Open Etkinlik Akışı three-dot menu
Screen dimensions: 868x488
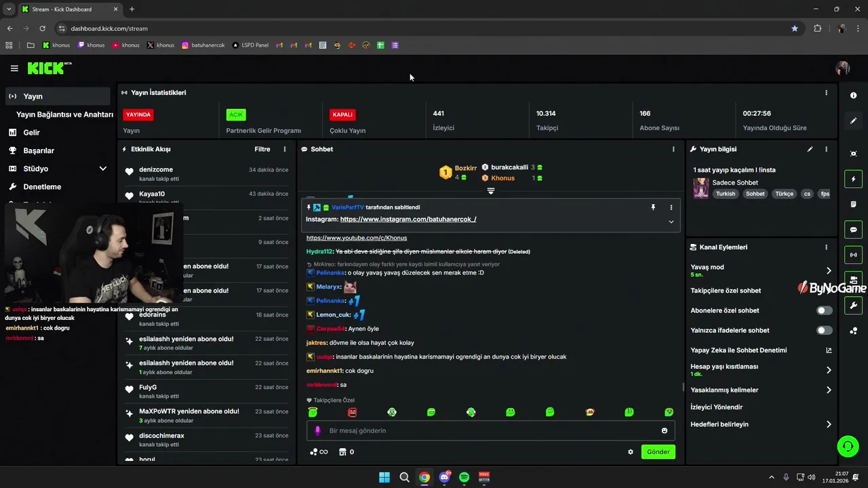click(285, 149)
